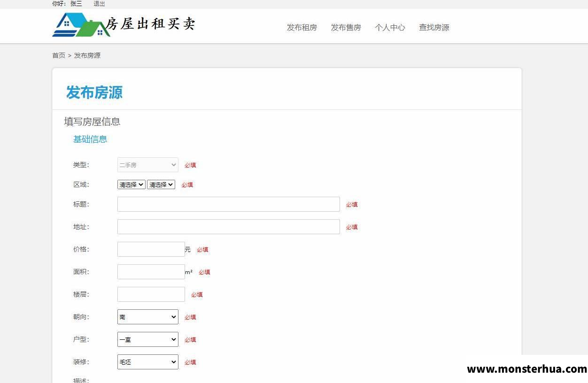The width and height of the screenshot is (588, 383).
Task: Click the 区域 field label
Action: pyautogui.click(x=81, y=184)
